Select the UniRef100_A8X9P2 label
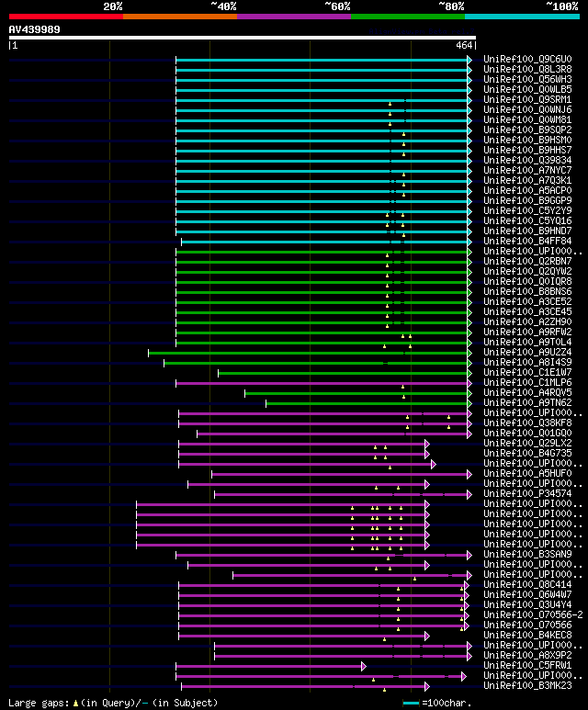Viewport: 588px width, 710px height. click(527, 656)
